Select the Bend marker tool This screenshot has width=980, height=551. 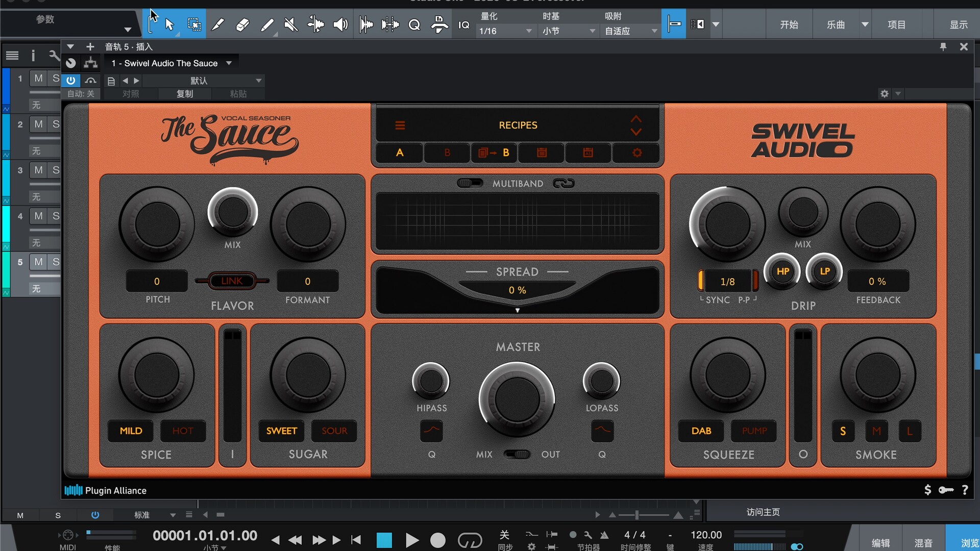[316, 24]
